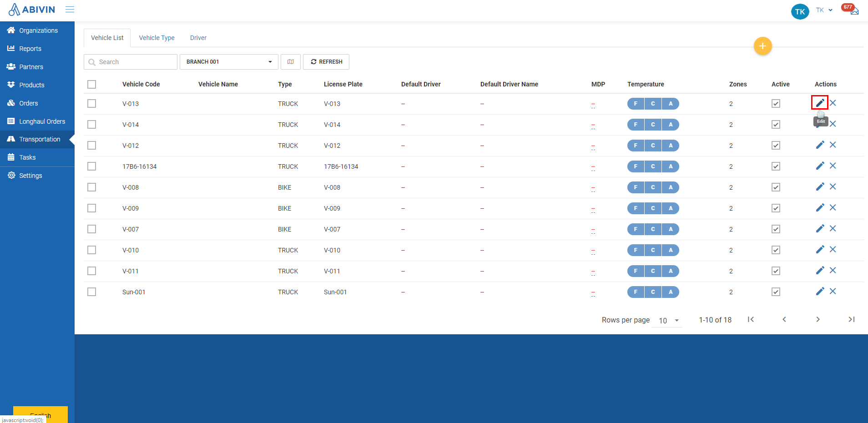Delete vehicle V-011 with X icon
This screenshot has width=868, height=423.
pos(833,270)
